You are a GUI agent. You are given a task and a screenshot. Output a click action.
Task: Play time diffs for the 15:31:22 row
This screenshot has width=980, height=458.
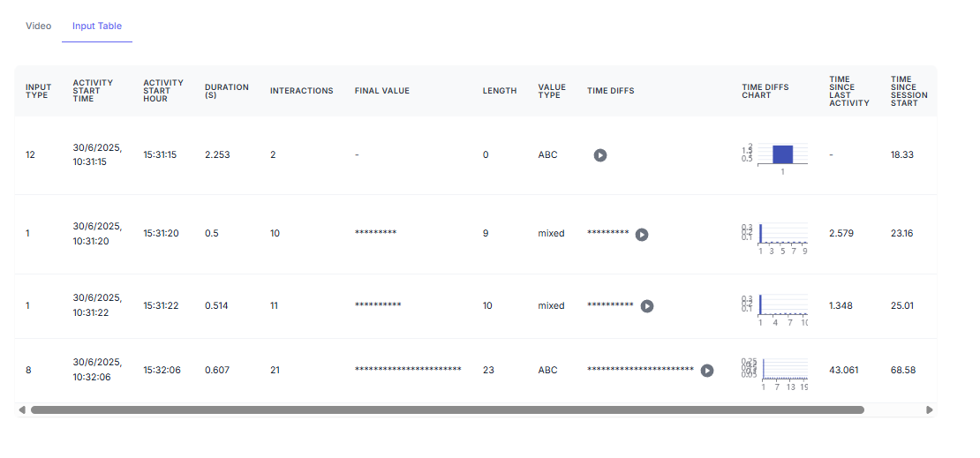647,306
